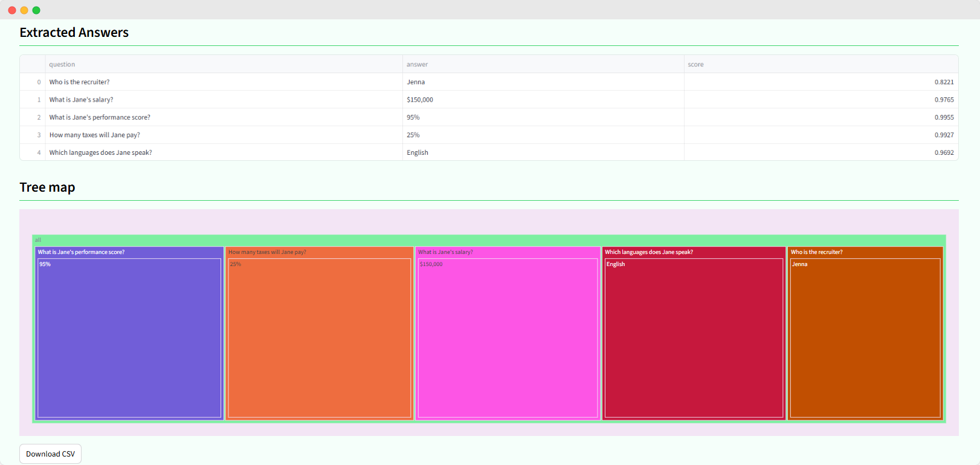Select the 'Jenna' answer cell in table
980x465 pixels.
point(543,82)
